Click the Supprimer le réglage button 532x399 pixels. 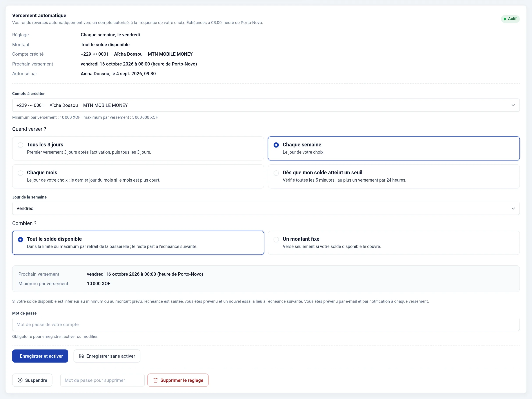[178, 380]
